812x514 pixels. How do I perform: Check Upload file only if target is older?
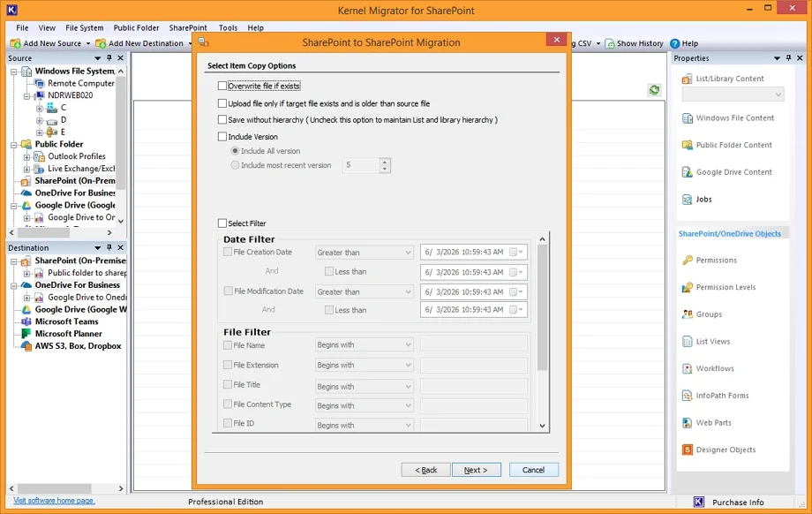point(222,103)
